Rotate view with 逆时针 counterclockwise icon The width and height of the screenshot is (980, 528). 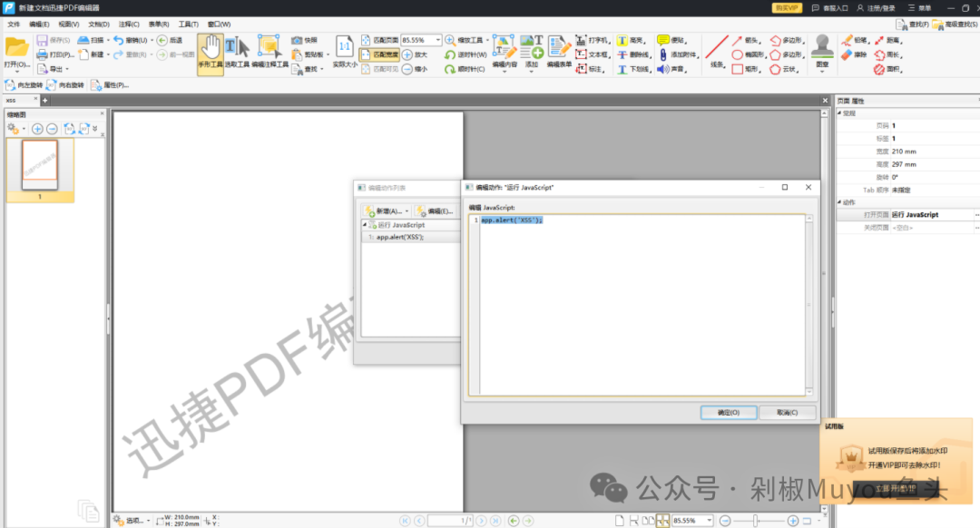coord(450,55)
